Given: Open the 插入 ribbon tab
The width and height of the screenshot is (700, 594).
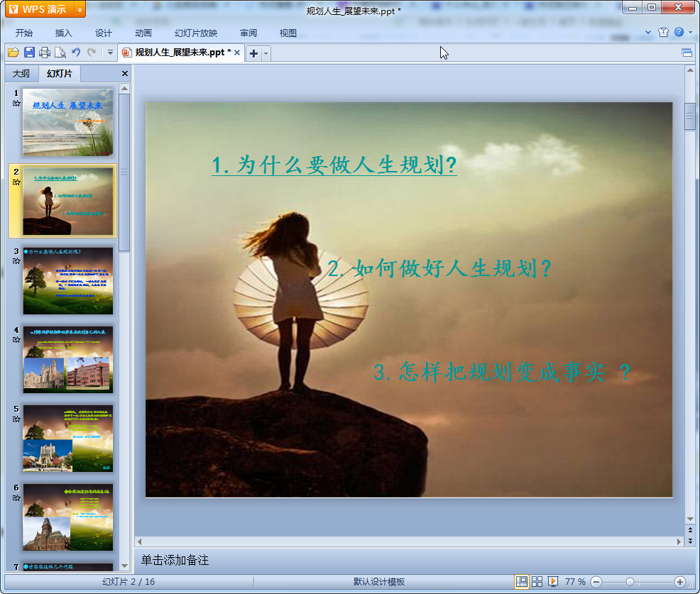Looking at the screenshot, I should pos(63,33).
